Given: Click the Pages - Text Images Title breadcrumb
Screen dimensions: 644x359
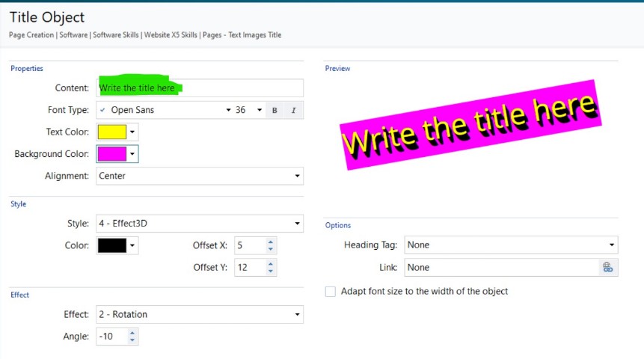Looking at the screenshot, I should 242,35.
